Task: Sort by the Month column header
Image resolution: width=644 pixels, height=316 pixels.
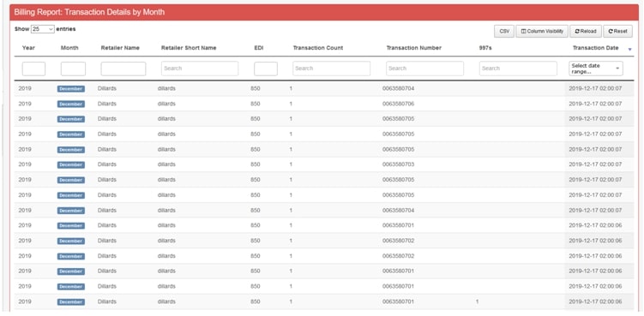Action: click(69, 48)
